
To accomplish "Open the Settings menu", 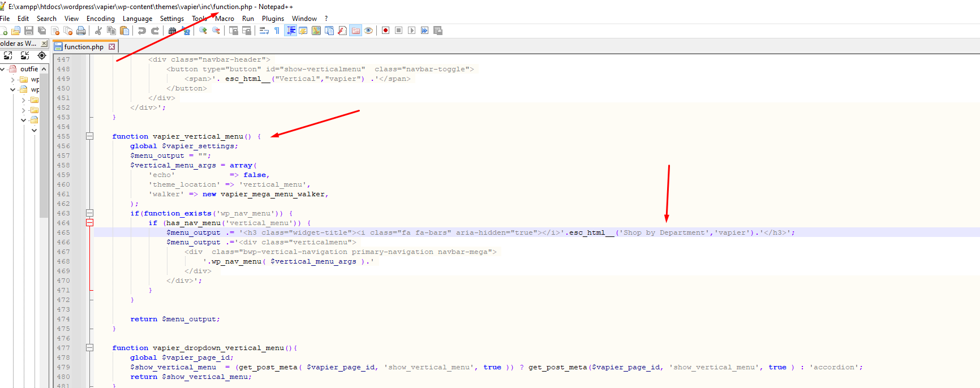I will (x=172, y=19).
